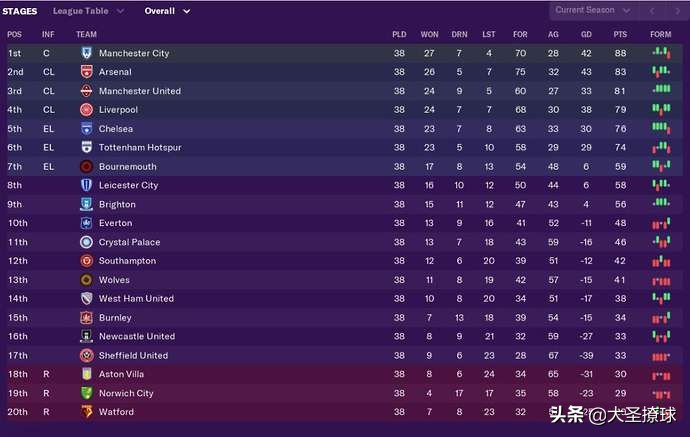
Task: Open Tottenham Hotspur team link
Action: click(x=140, y=148)
